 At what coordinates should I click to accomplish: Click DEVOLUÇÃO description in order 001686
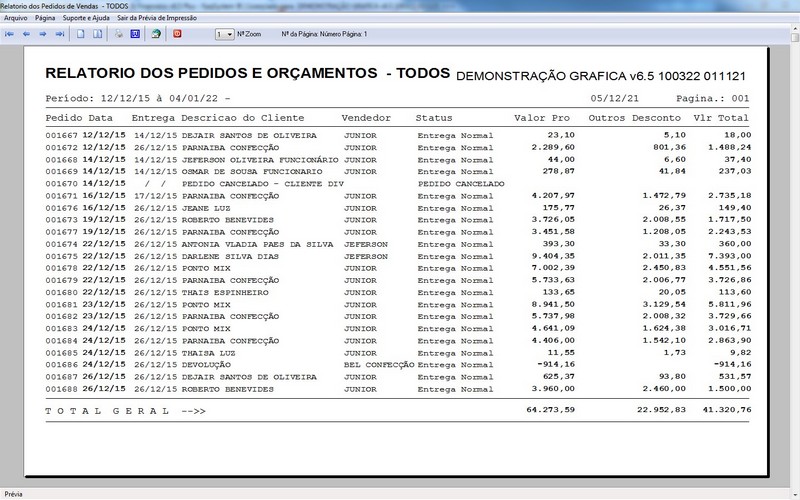click(x=206, y=365)
